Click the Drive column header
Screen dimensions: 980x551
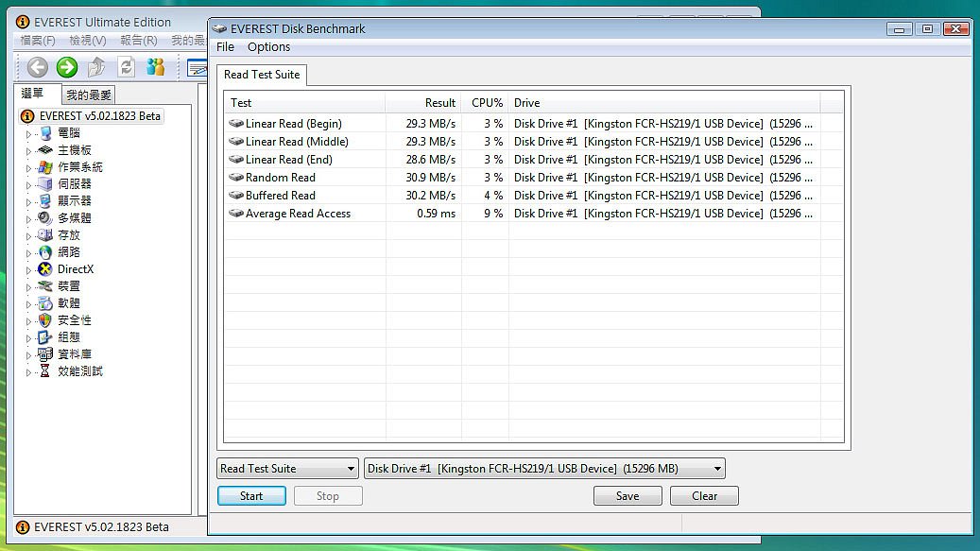[x=664, y=102]
